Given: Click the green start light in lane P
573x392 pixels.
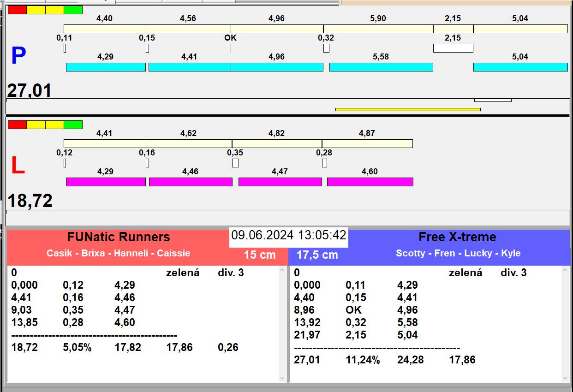Looking at the screenshot, I should (x=73, y=10).
